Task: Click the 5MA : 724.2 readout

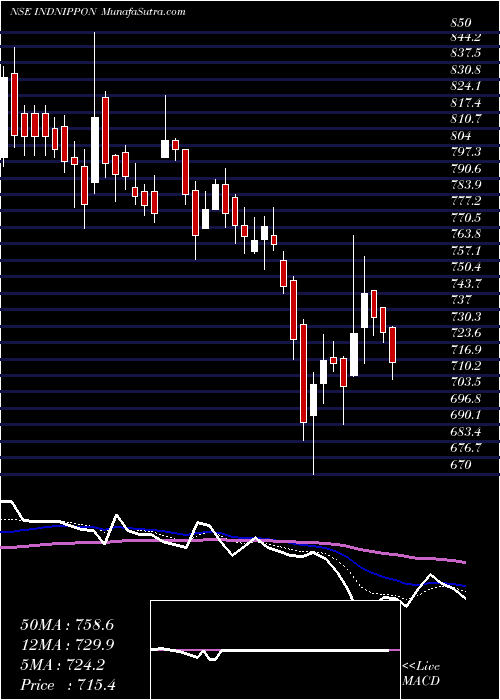Action: 62,665
